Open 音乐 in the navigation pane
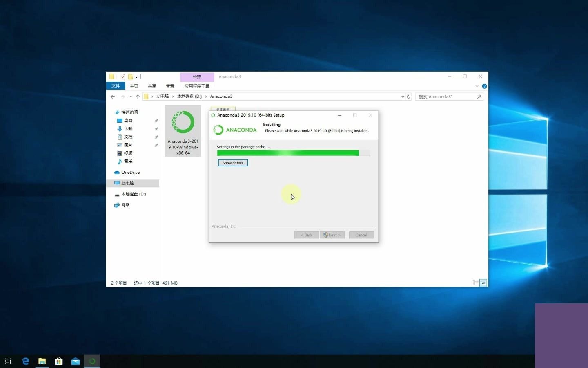 tap(128, 162)
